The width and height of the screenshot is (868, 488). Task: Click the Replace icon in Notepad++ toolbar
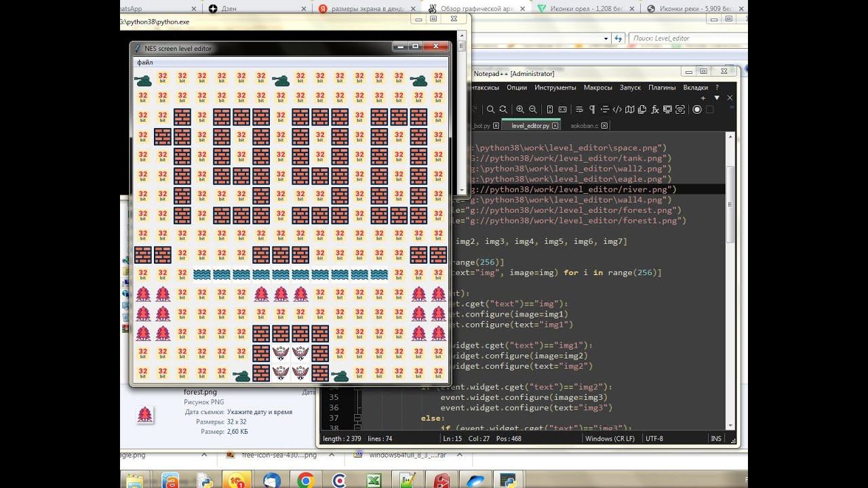click(503, 109)
